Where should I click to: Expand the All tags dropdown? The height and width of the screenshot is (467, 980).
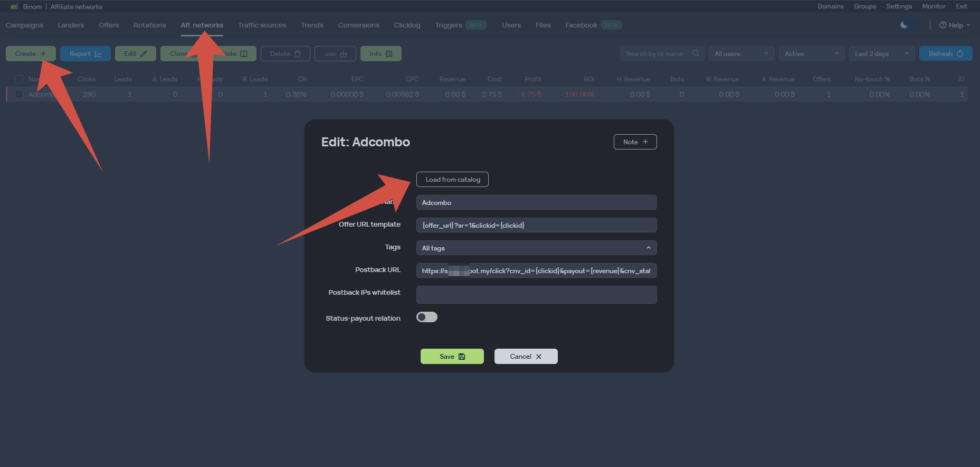coord(536,248)
